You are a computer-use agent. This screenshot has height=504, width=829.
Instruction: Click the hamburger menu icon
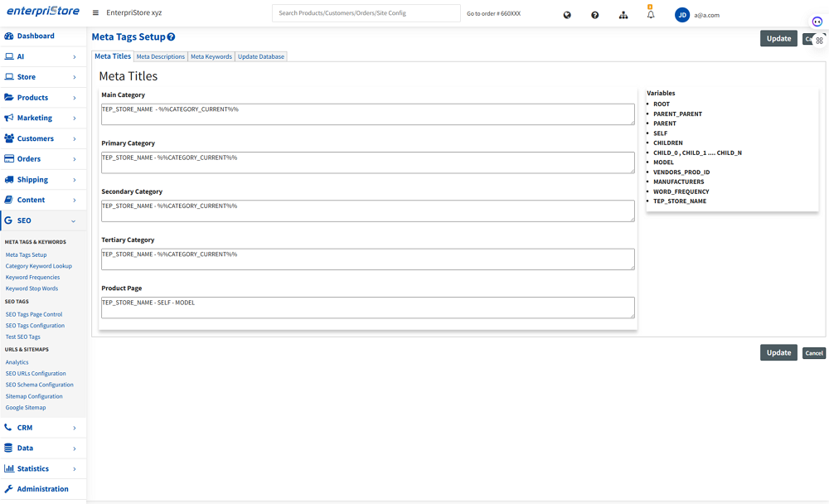pyautogui.click(x=95, y=13)
